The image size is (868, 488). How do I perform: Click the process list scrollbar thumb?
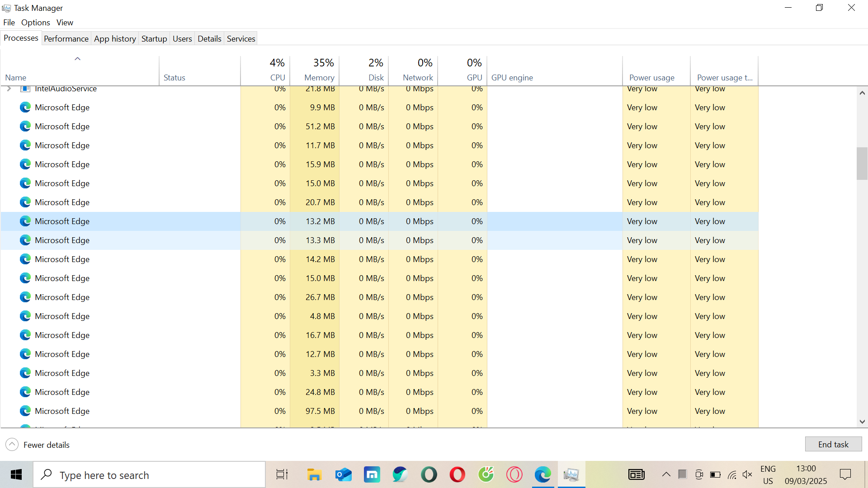coord(862,164)
